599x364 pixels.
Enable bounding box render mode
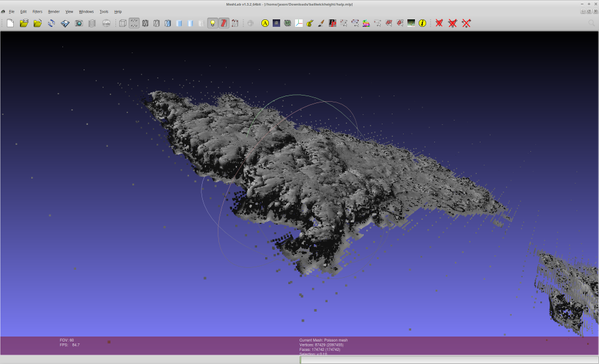click(123, 23)
